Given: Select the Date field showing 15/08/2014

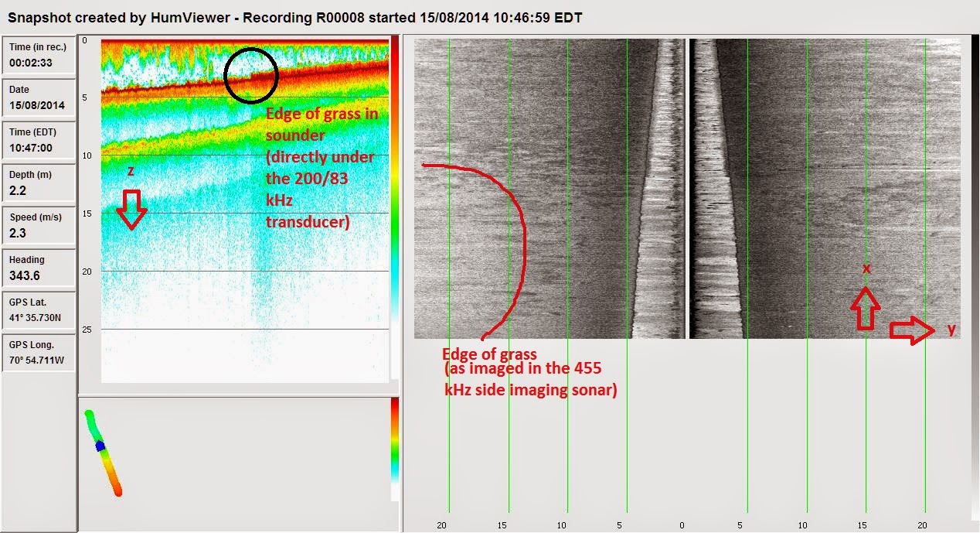Looking at the screenshot, I should click(x=39, y=97).
